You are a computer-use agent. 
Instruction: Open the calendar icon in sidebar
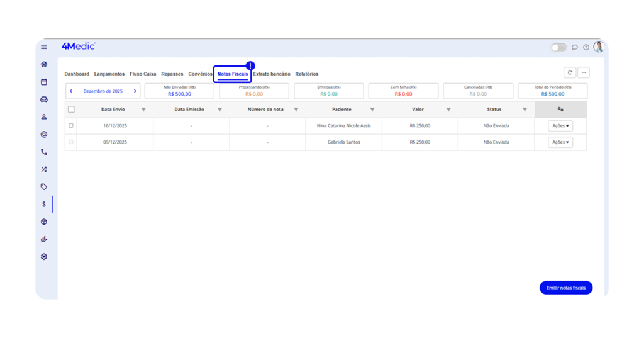coord(44,82)
